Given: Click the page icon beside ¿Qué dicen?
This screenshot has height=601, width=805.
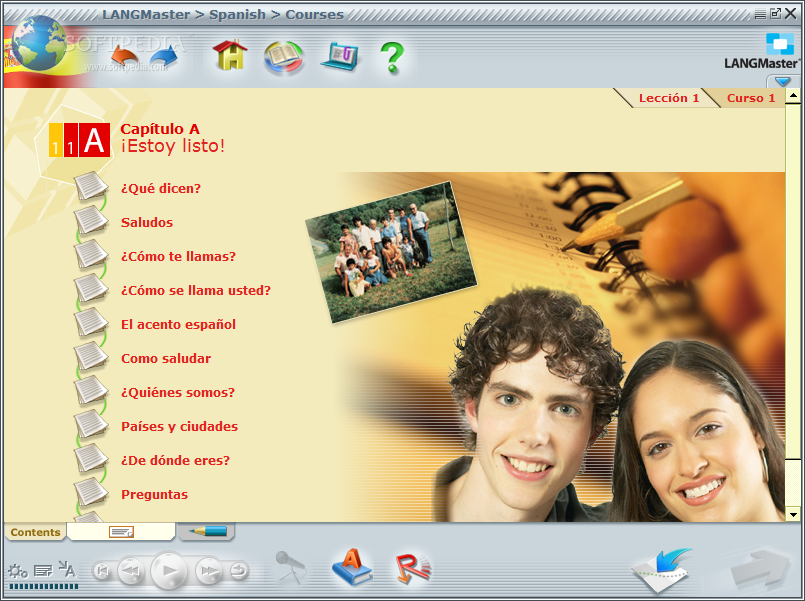Looking at the screenshot, I should 91,186.
